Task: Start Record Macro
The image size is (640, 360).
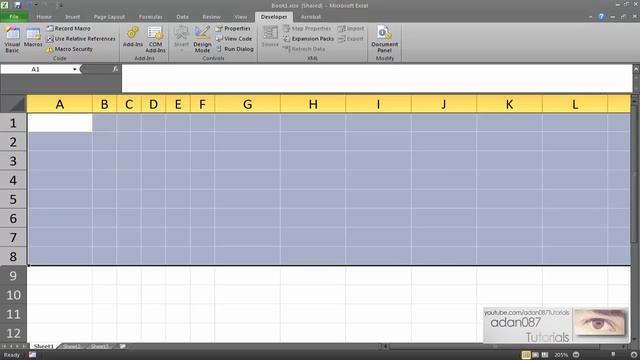Action: [x=68, y=29]
